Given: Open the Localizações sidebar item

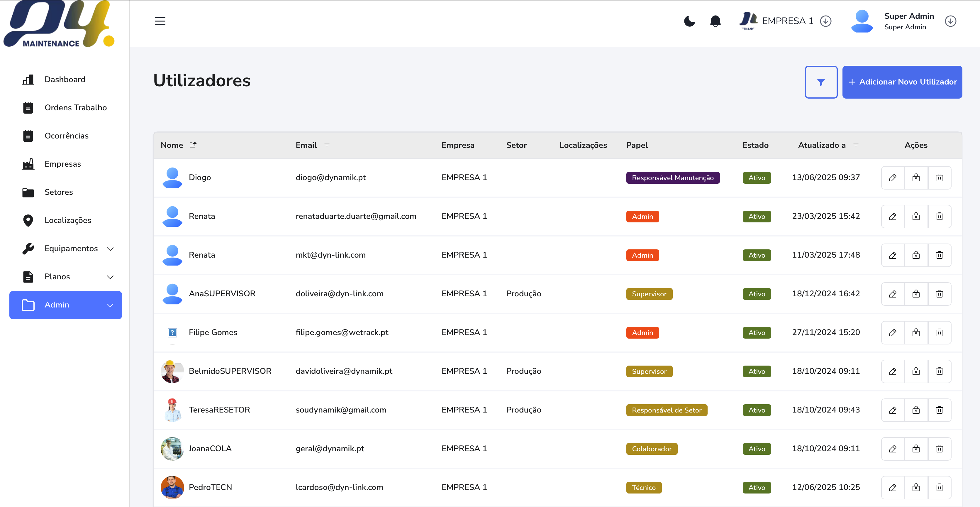Looking at the screenshot, I should coord(68,220).
